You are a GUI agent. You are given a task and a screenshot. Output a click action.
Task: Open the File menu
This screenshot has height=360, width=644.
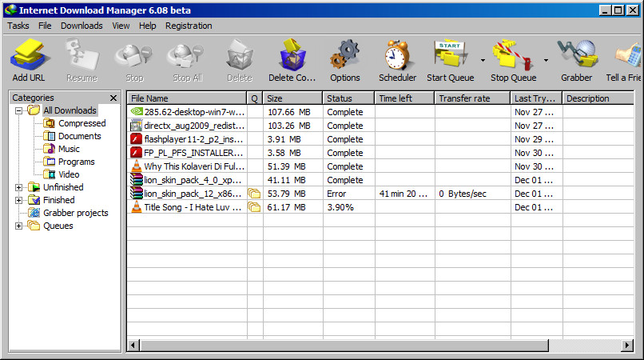45,26
